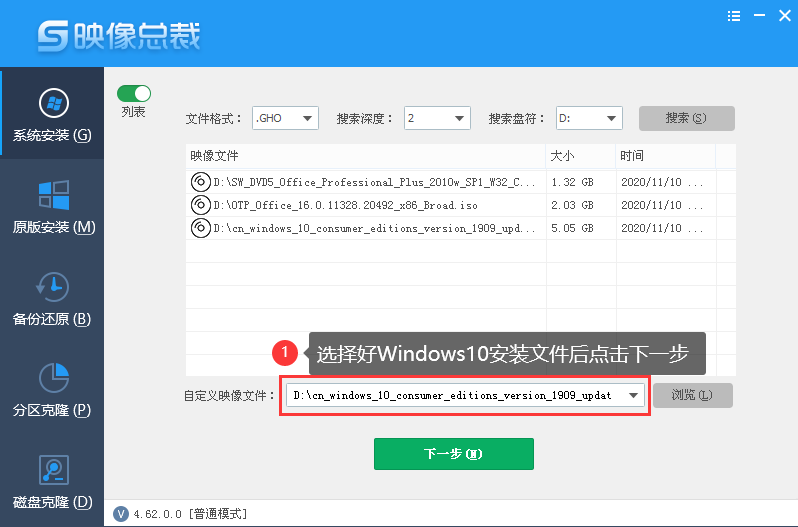Sort by 映像文件 column header

pos(365,156)
